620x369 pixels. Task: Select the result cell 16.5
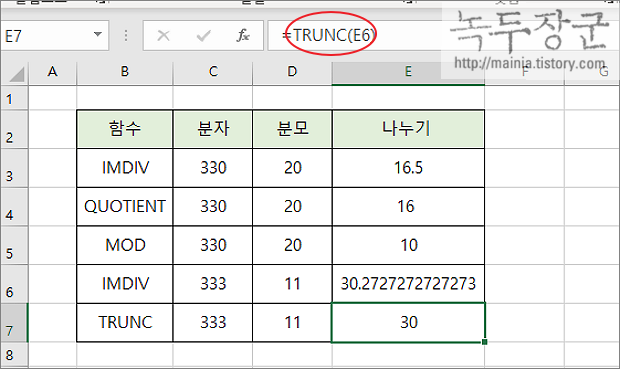408,168
